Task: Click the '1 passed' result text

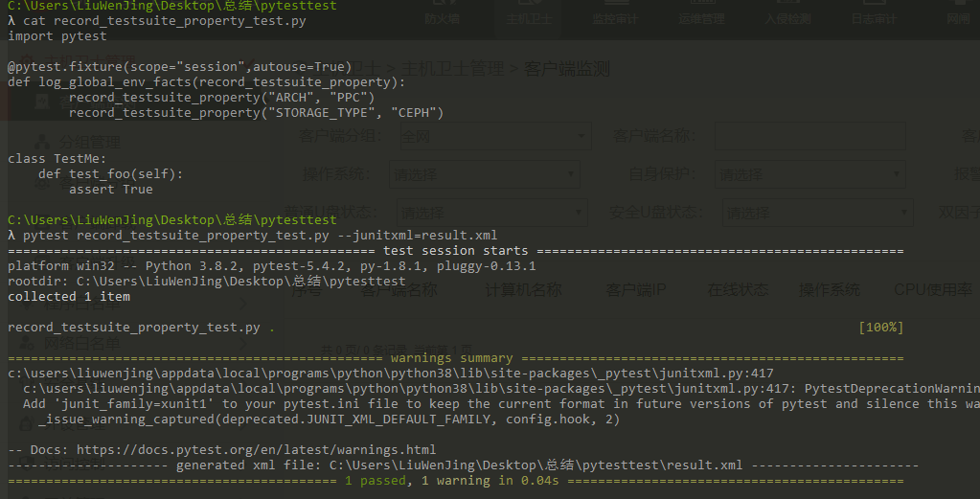Action: 375,480
